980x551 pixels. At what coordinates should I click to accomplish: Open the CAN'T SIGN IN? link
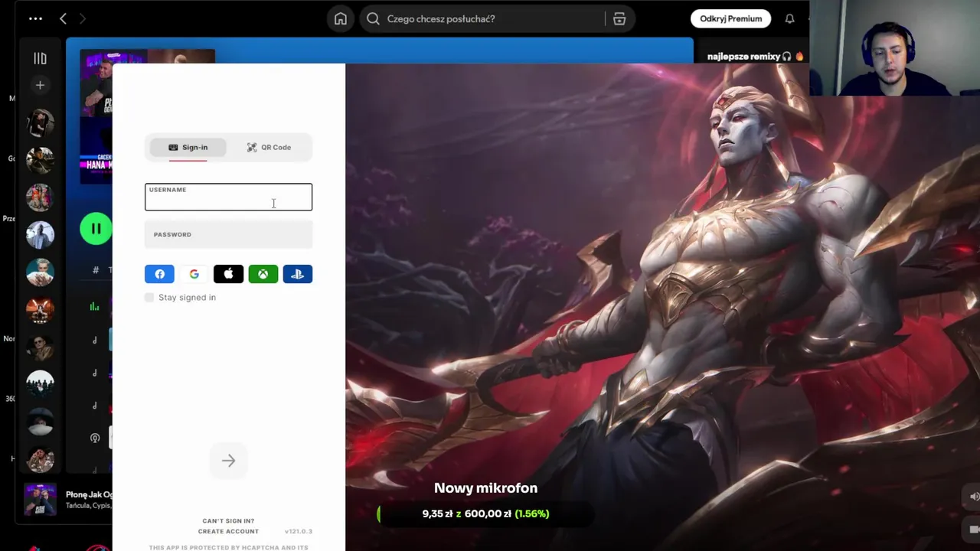tap(228, 521)
